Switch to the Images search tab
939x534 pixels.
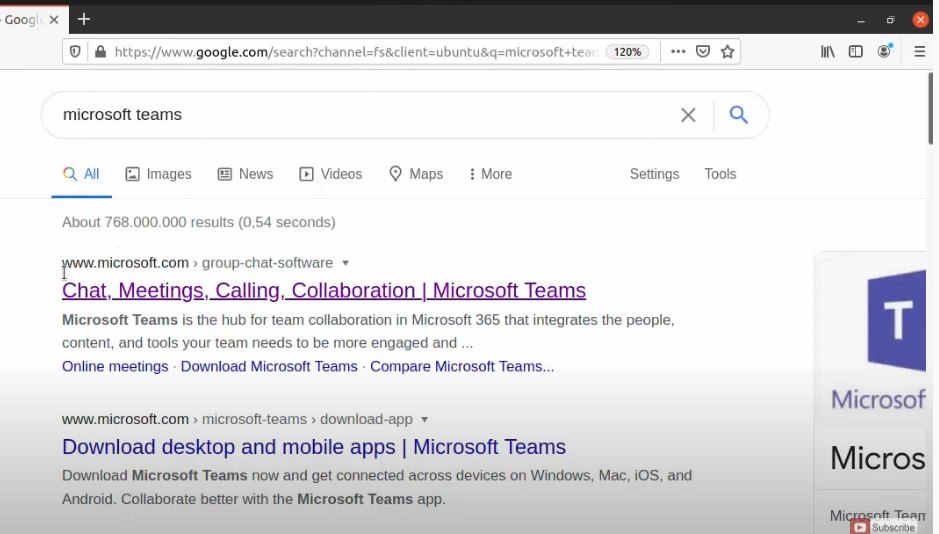pos(158,174)
